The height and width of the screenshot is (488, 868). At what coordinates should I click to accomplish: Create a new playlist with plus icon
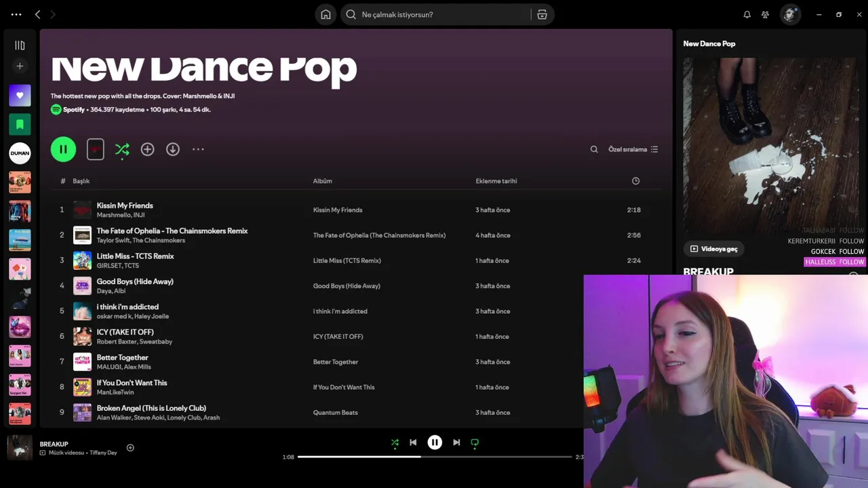(x=20, y=66)
